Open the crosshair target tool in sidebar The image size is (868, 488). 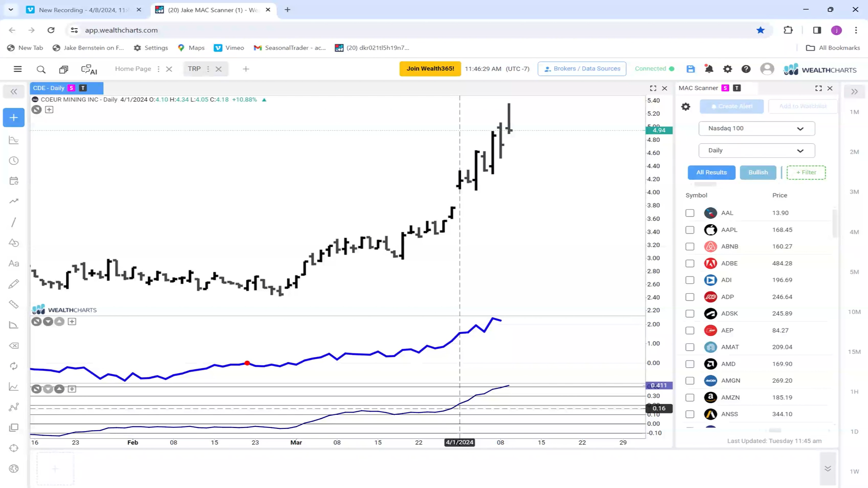pyautogui.click(x=14, y=448)
